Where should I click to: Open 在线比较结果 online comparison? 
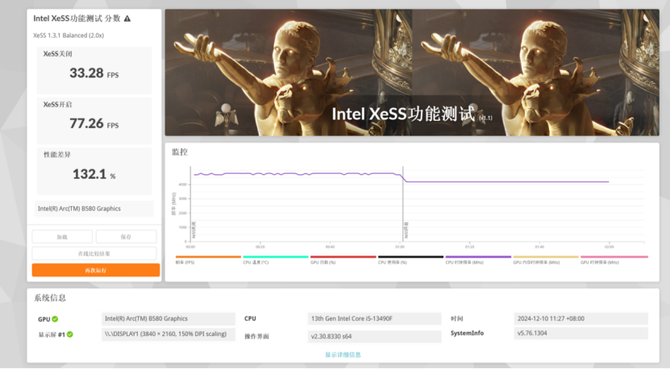click(x=94, y=253)
